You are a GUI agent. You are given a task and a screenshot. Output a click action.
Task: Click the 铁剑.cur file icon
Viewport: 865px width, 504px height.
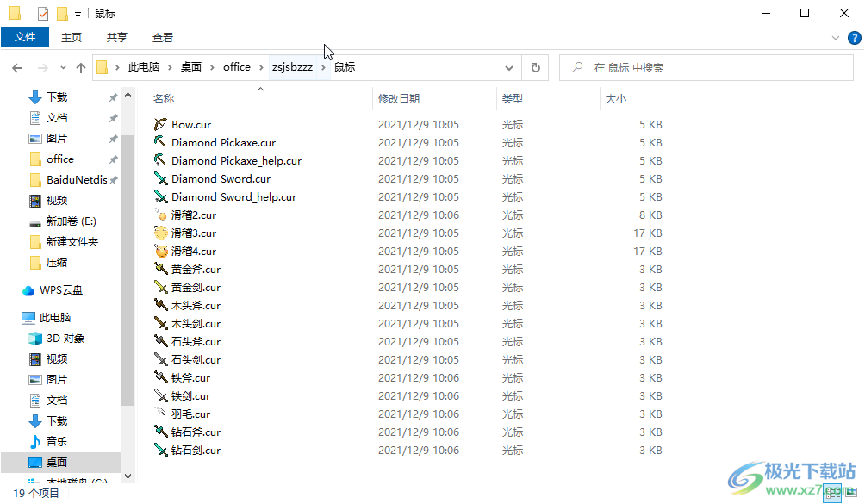(160, 396)
